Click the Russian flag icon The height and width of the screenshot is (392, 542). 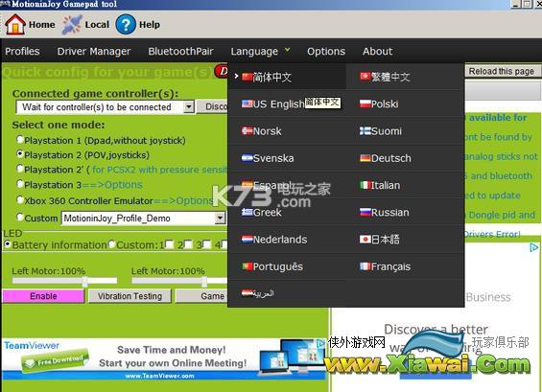point(365,212)
